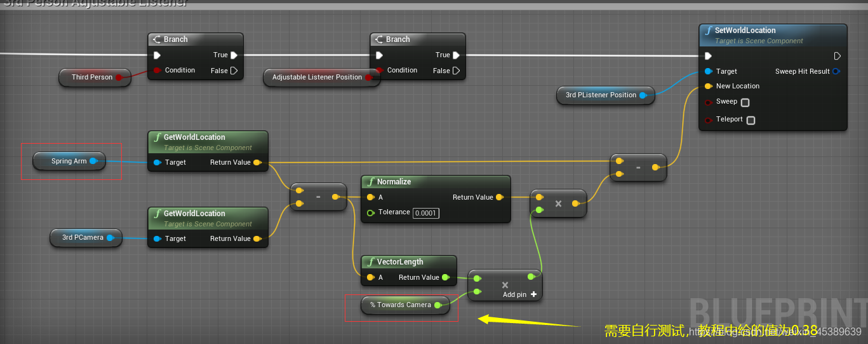
Task: Click output pin of the float multiply node
Action: tap(531, 277)
